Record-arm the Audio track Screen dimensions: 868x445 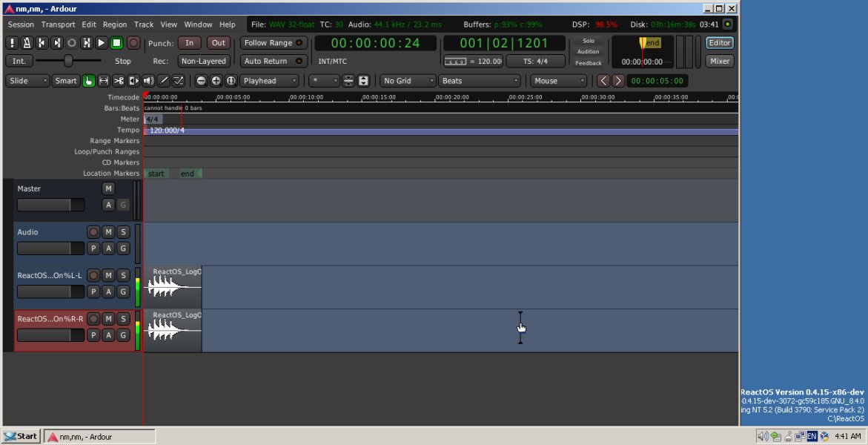coord(93,232)
